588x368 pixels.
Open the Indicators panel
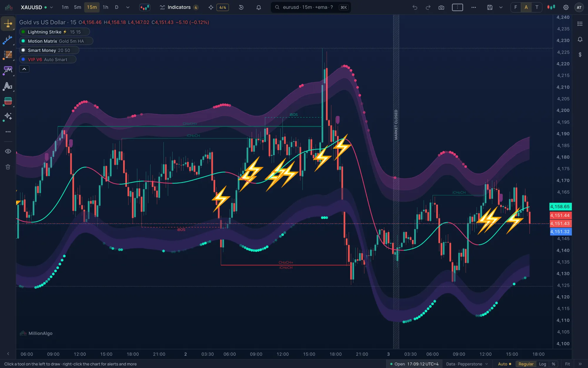tap(179, 7)
